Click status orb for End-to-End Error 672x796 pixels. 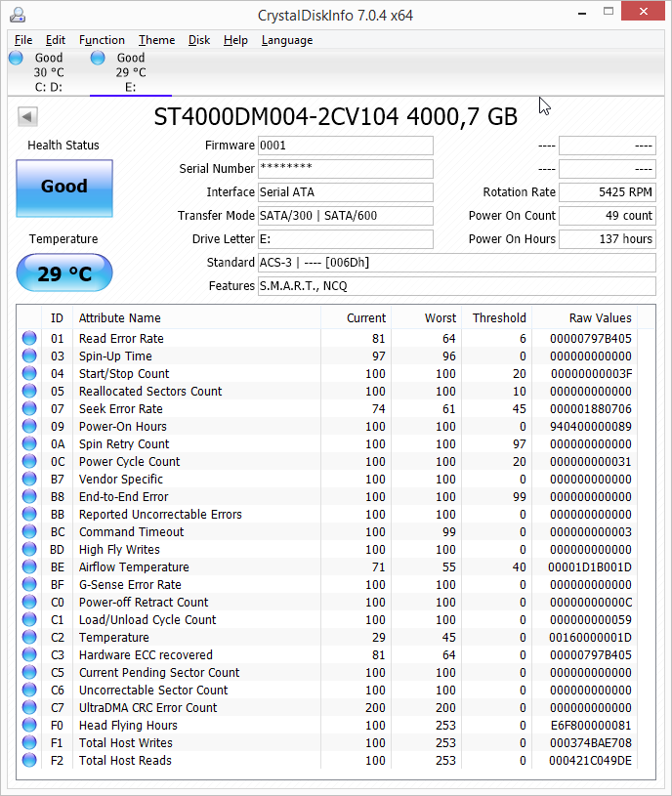point(29,496)
